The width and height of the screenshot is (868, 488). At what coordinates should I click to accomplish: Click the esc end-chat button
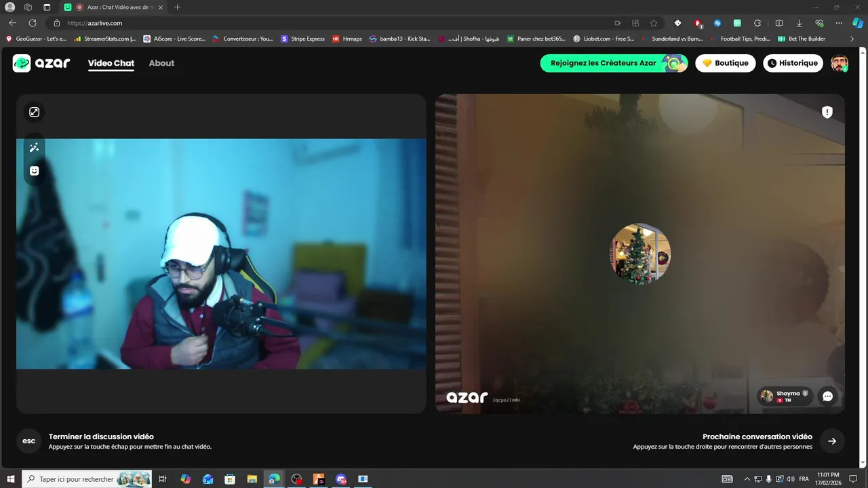click(x=28, y=441)
